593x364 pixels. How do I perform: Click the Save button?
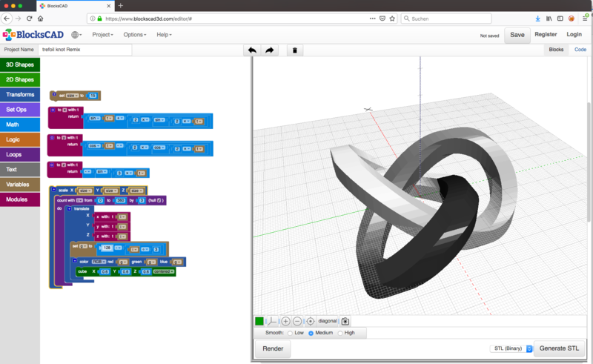pos(517,35)
